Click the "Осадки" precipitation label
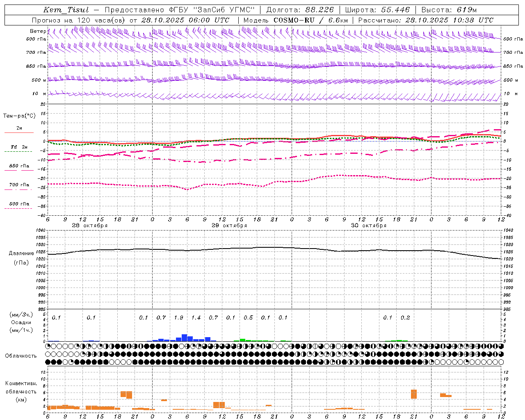Screen dimensions: 525x420 coord(21,322)
